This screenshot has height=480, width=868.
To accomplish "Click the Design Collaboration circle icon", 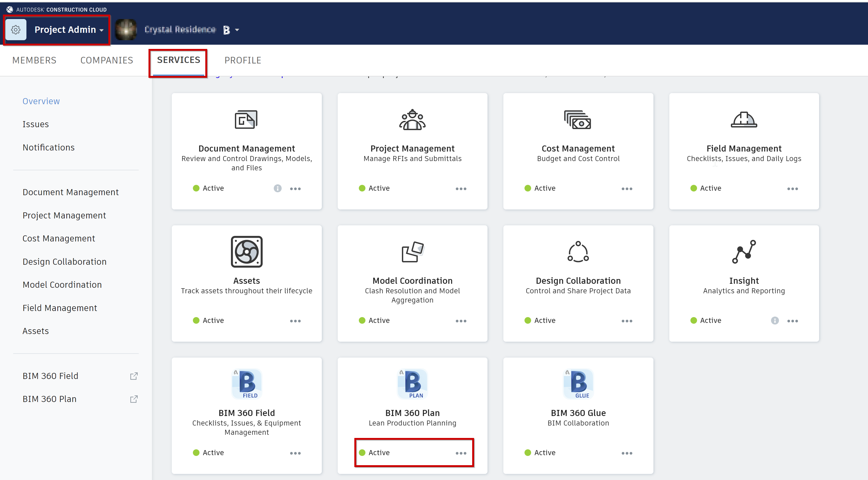I will (x=578, y=252).
